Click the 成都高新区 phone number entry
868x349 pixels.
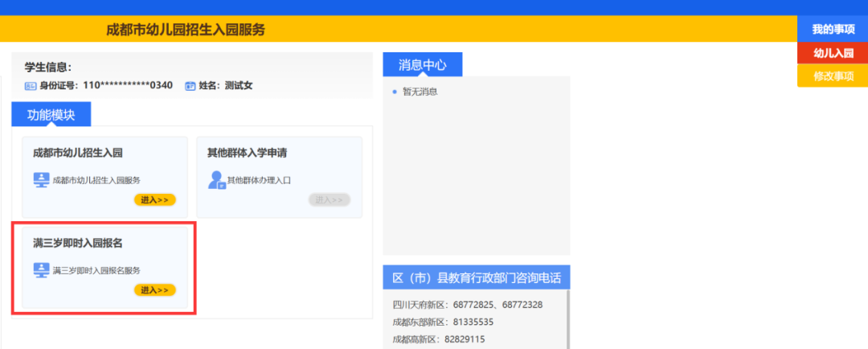438,339
